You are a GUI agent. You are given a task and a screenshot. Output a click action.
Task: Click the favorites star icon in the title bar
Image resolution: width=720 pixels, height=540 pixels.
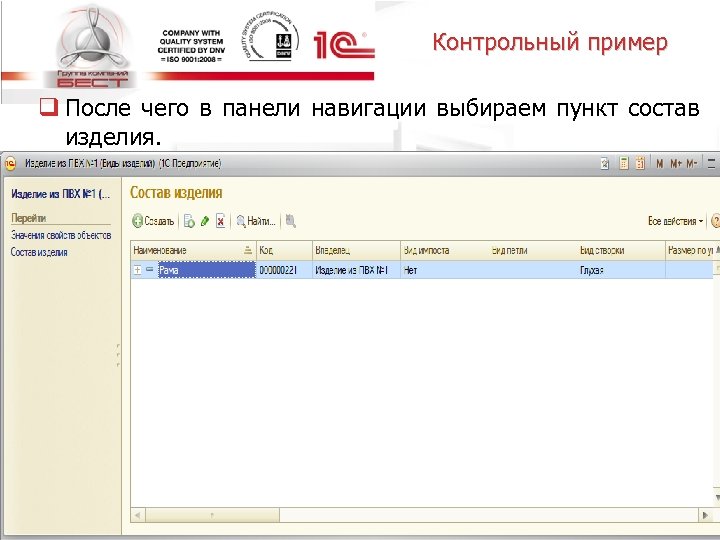tap(605, 163)
